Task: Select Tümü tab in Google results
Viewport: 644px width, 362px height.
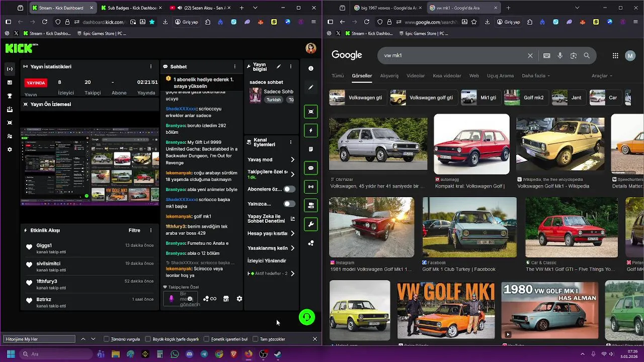Action: [x=338, y=76]
